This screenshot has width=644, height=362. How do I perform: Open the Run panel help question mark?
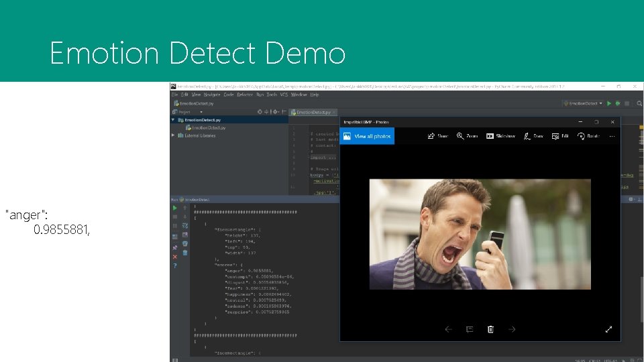(175, 265)
